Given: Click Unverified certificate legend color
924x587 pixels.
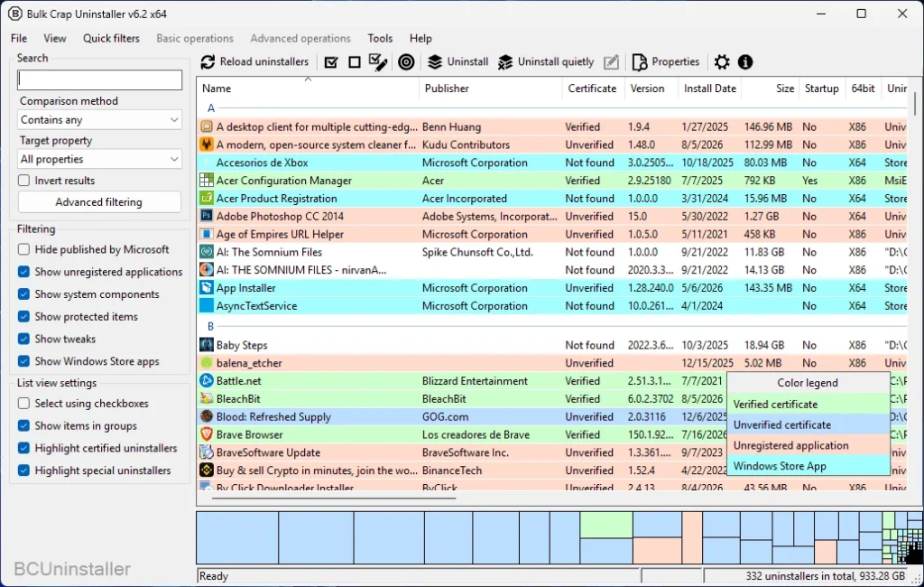Looking at the screenshot, I should tap(808, 424).
